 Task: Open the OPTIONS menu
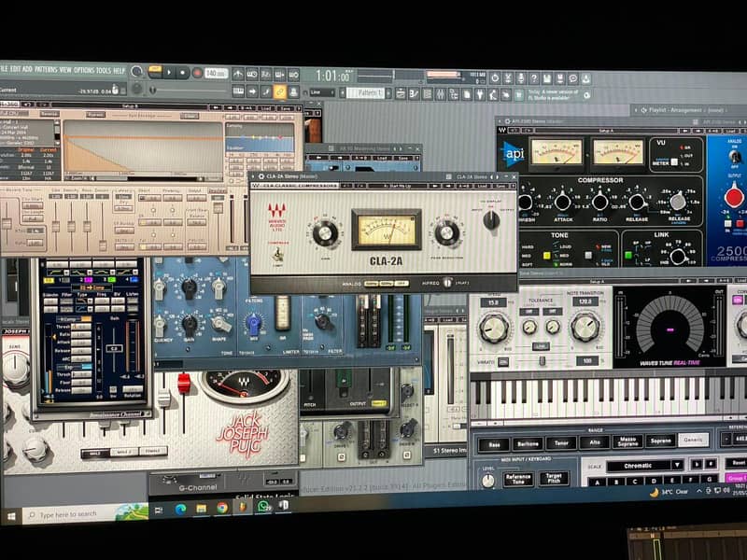pos(84,70)
